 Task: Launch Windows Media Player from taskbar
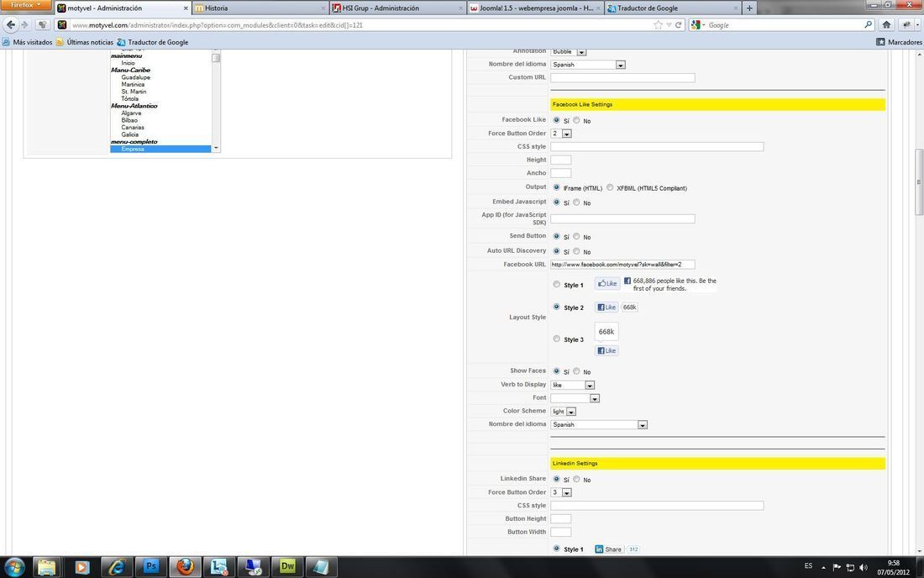click(x=82, y=567)
